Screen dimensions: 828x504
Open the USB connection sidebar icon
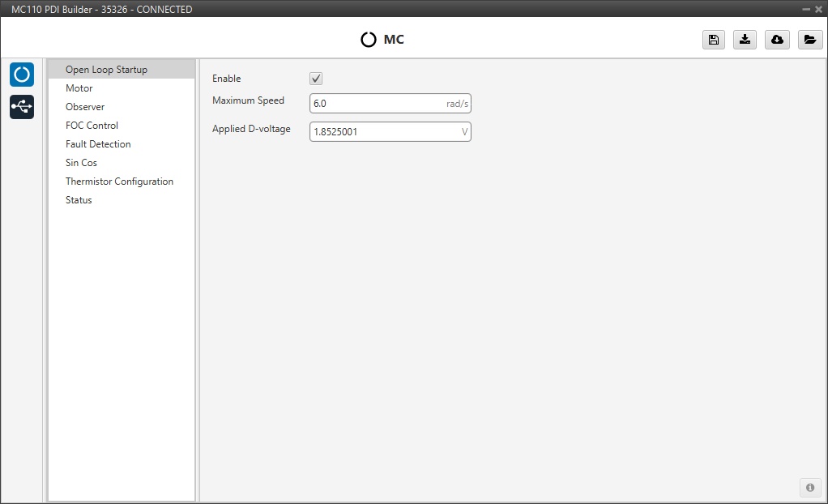[x=22, y=107]
